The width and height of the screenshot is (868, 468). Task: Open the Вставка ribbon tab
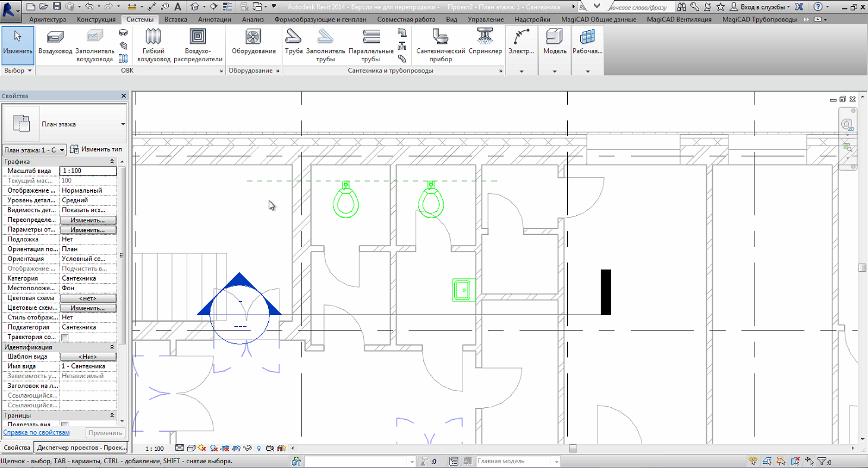(x=176, y=19)
